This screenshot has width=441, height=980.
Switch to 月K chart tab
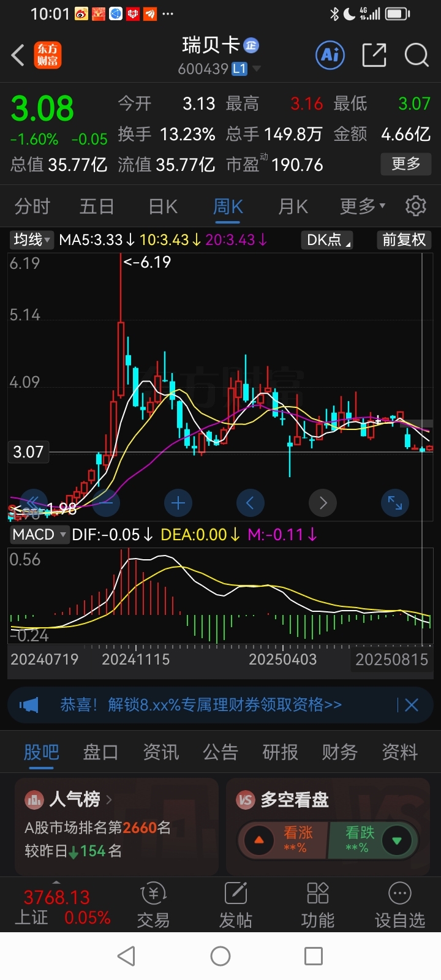point(293,206)
